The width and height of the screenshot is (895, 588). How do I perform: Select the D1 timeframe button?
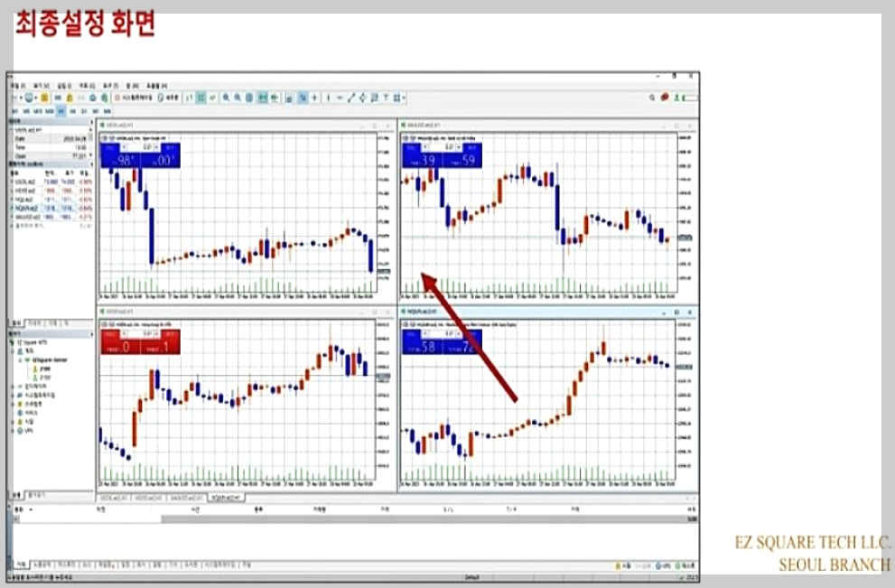point(84,111)
